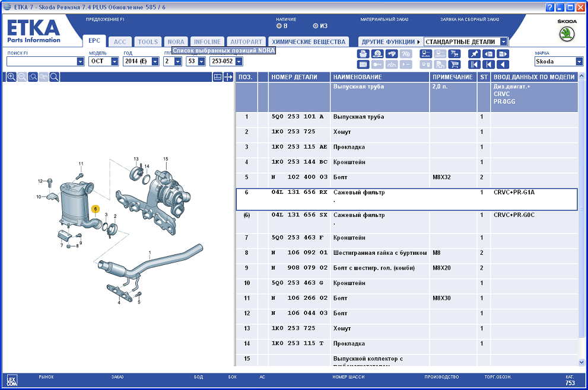The image size is (588, 390).
Task: Click the 100% zoom magnifier icon
Action: tap(43, 77)
